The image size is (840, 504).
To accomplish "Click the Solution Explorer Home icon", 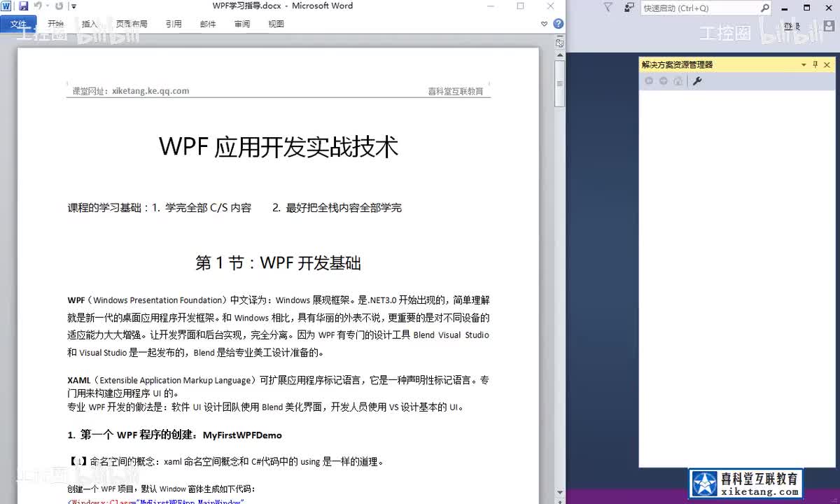I will coord(678,81).
